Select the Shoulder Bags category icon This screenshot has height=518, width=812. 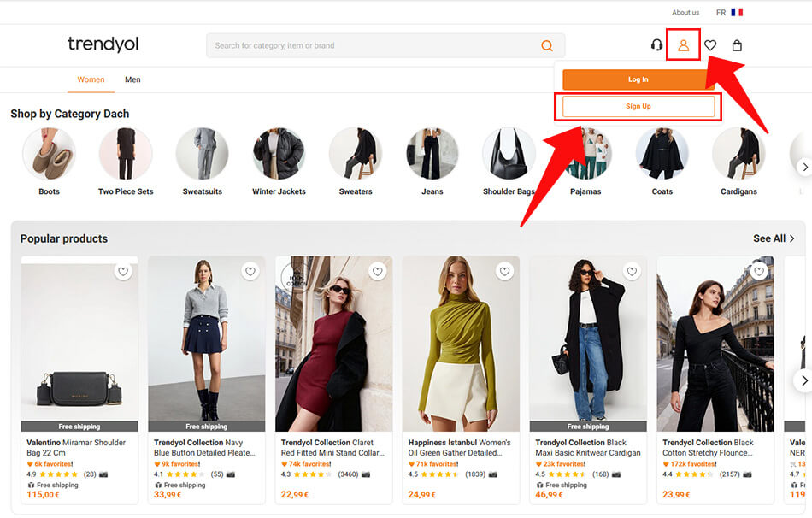click(x=509, y=154)
